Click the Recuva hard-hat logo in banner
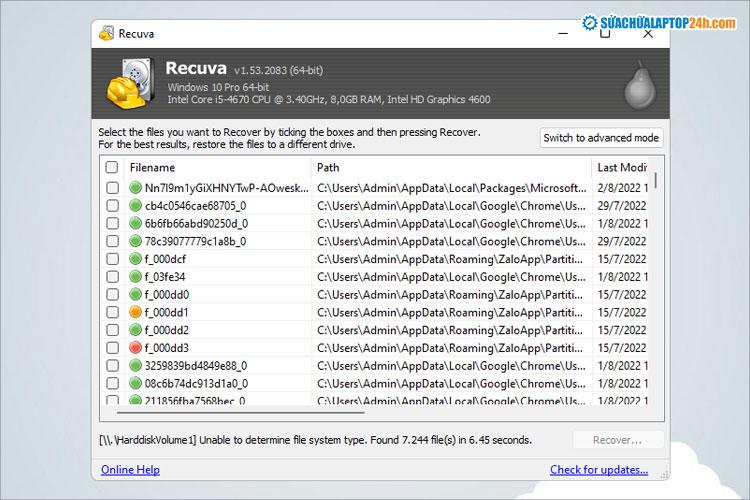This screenshot has width=750, height=500. 130,83
